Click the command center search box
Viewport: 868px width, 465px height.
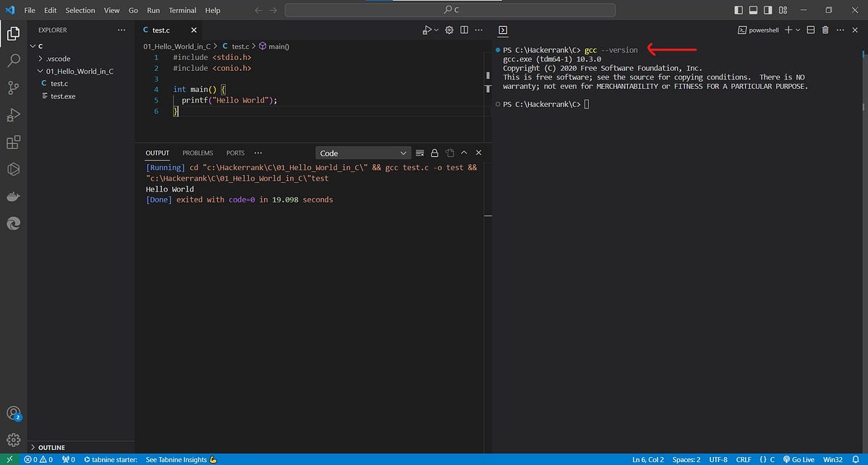[x=451, y=10]
